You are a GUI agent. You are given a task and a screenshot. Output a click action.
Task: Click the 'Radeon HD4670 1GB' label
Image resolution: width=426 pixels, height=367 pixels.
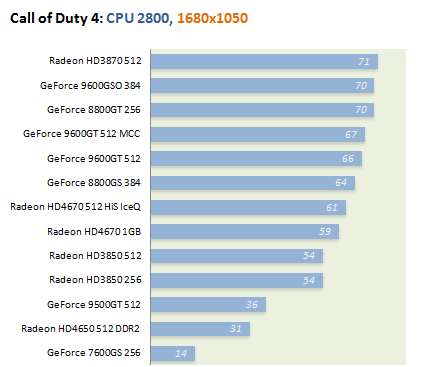[94, 232]
